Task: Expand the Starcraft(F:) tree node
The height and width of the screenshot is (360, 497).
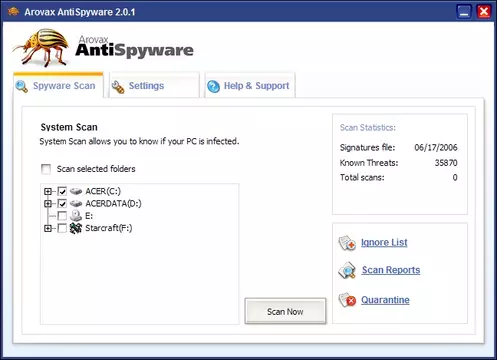Action: pos(48,228)
